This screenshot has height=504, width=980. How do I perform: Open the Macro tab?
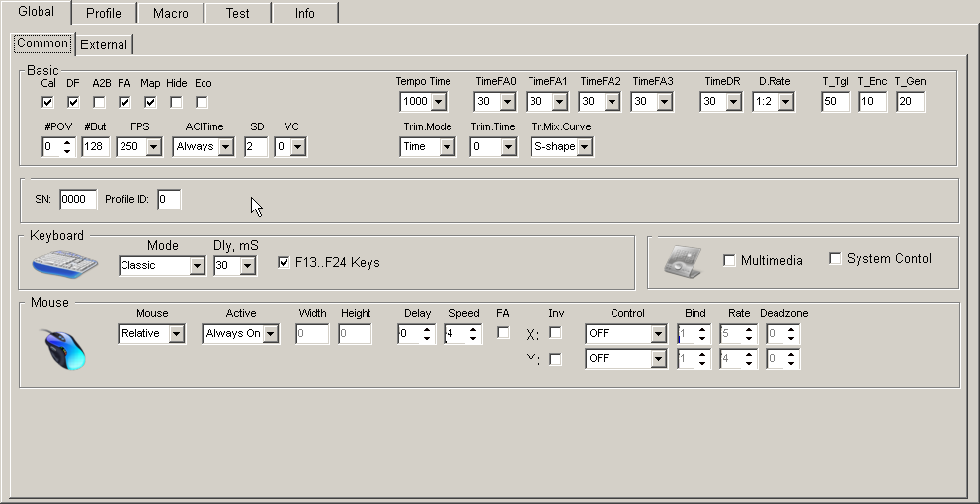(168, 13)
